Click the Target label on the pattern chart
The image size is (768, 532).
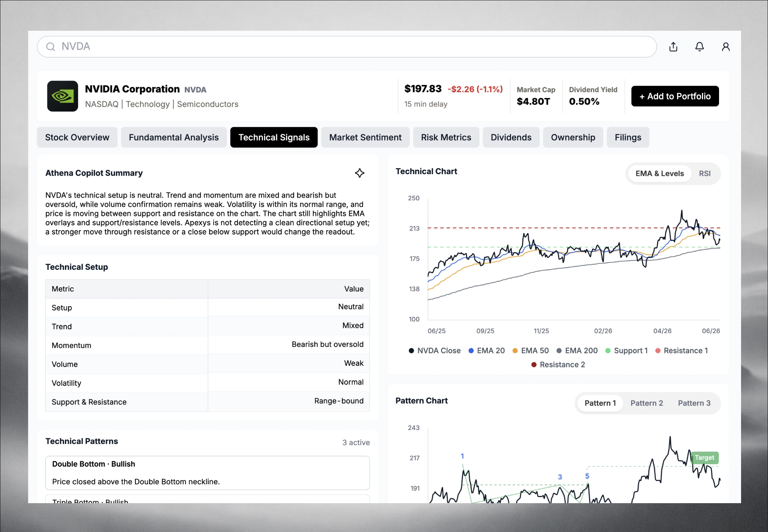704,458
